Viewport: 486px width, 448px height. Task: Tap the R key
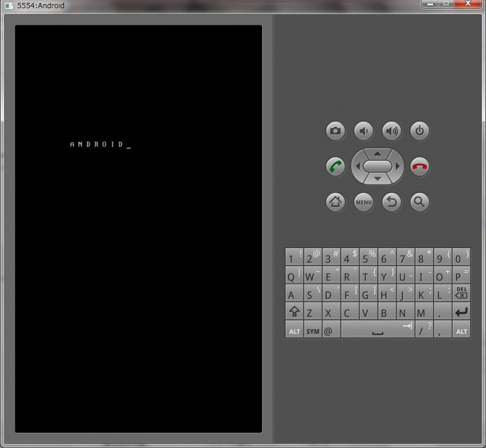pos(350,275)
